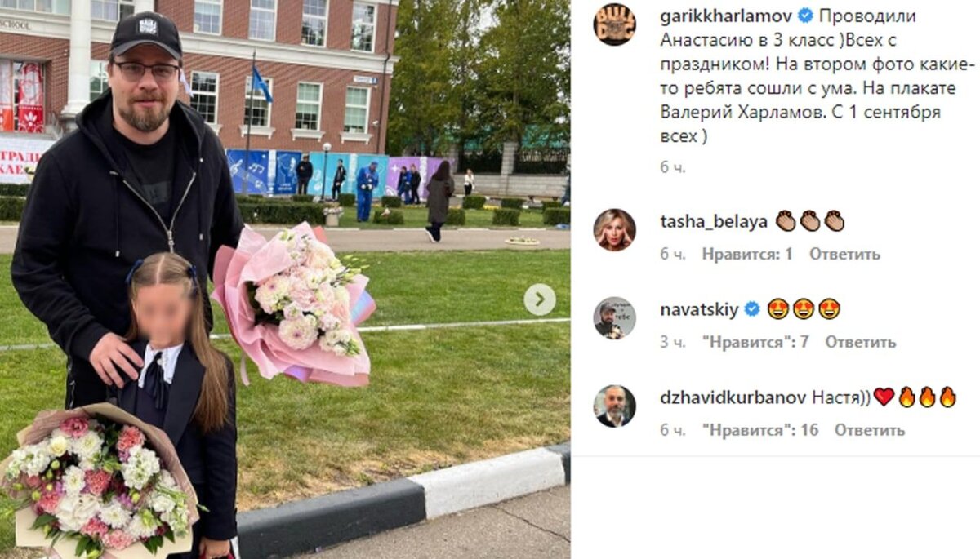Viewport: 980px width, 559px height.
Task: Open the tasha_belaya username link
Action: [x=714, y=221]
